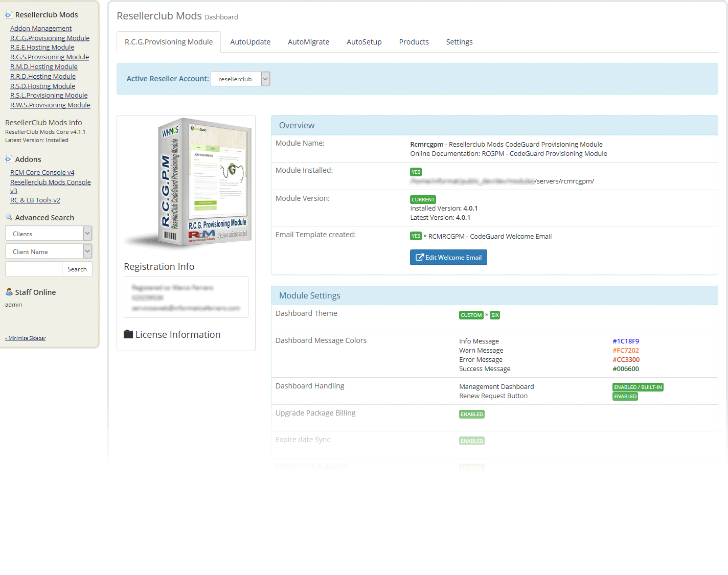Open R.S.D.Hosting Module sidebar link
This screenshot has height=575, width=728.
42,86
